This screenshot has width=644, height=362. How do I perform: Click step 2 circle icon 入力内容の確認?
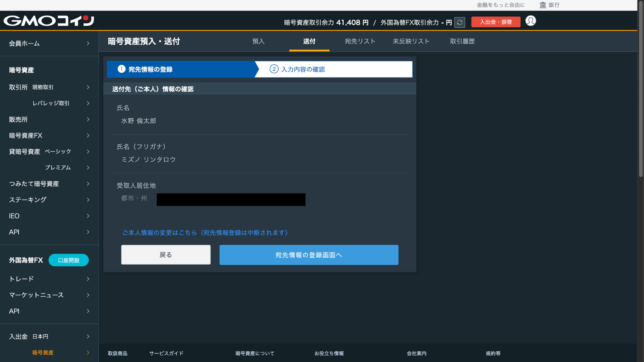274,69
